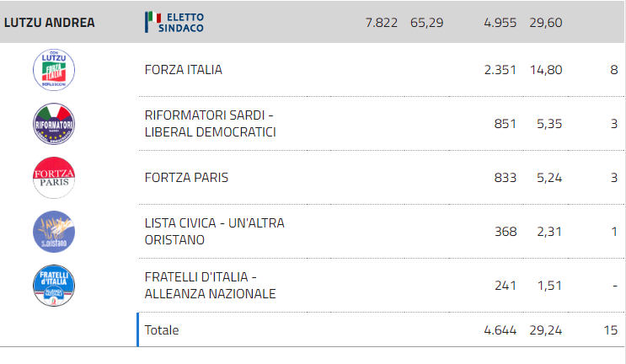This screenshot has width=626, height=364.
Task: Click the Forza Italia party logo
Action: point(54,70)
